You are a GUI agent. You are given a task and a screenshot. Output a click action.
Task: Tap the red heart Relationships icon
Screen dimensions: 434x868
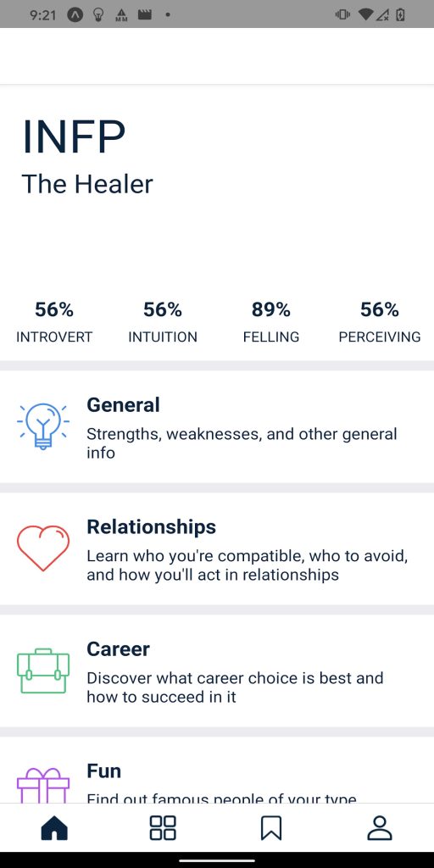point(43,548)
